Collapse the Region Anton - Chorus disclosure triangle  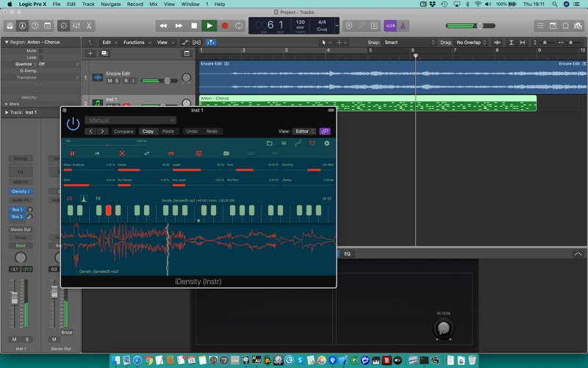pos(7,42)
